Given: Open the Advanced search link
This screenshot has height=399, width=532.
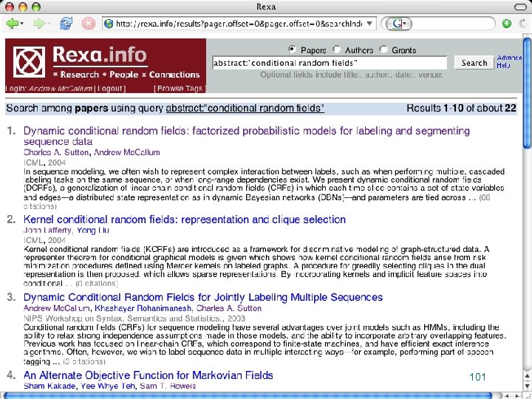Looking at the screenshot, I should coord(509,58).
